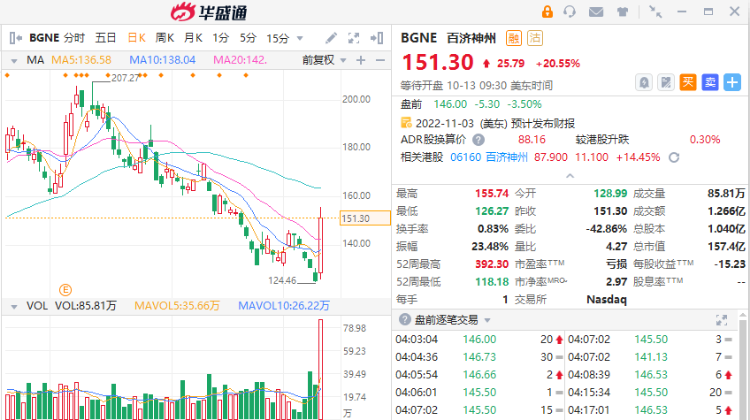Click the orange 买 buy button
This screenshot has width=750, height=420.
click(688, 82)
